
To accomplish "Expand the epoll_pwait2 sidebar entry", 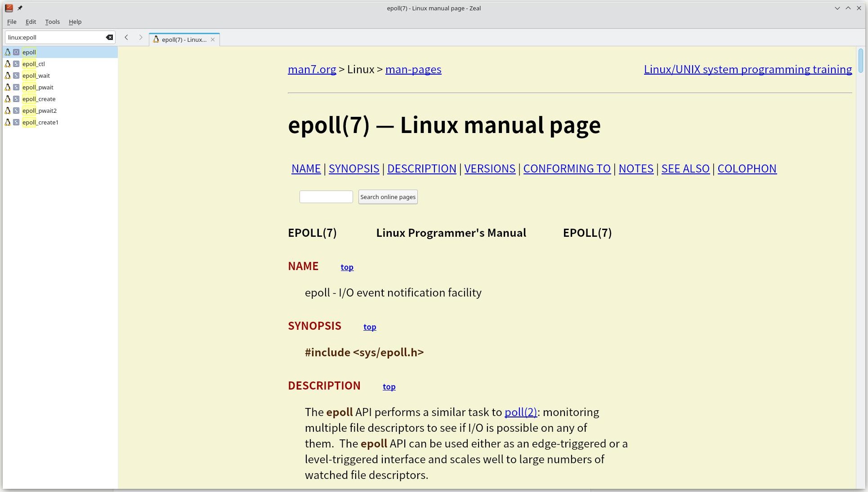I will coord(39,110).
